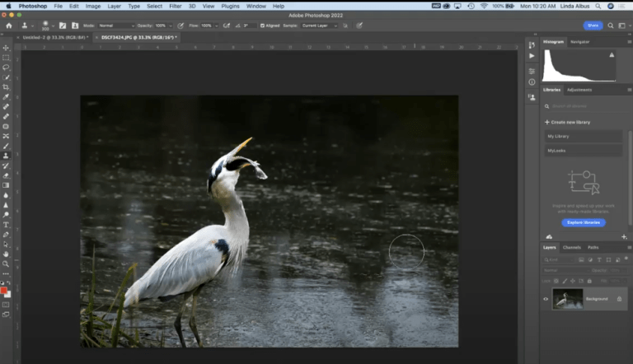The image size is (633, 364).
Task: Click the red foreground color swatch
Action: (3, 290)
